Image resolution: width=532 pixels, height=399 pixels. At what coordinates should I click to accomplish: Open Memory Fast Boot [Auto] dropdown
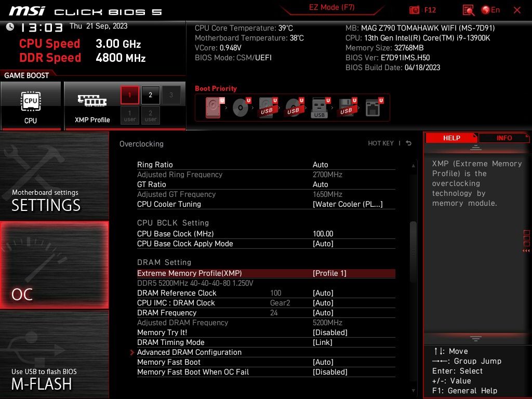tap(323, 362)
